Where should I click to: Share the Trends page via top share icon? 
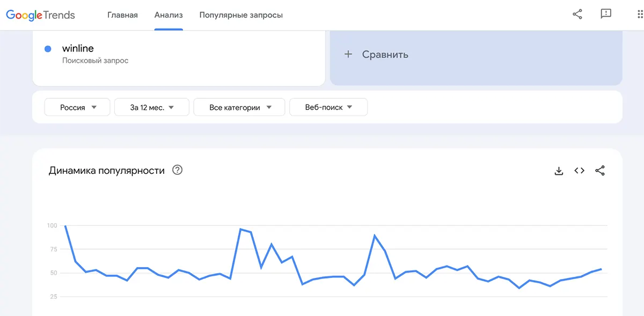[577, 14]
